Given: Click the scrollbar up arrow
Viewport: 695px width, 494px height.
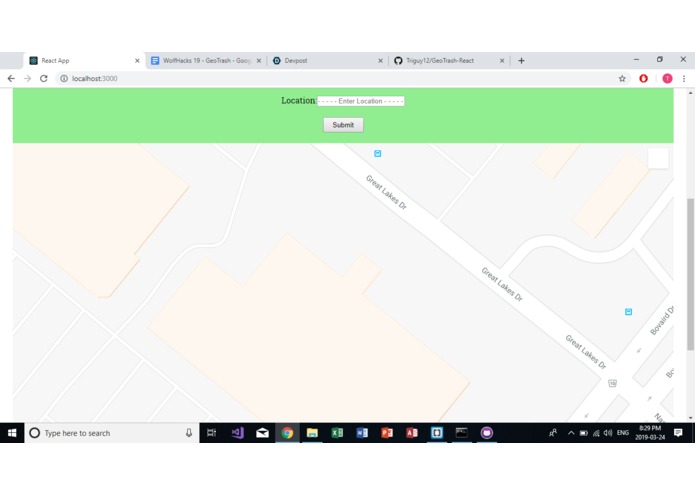Looking at the screenshot, I should pyautogui.click(x=690, y=93).
